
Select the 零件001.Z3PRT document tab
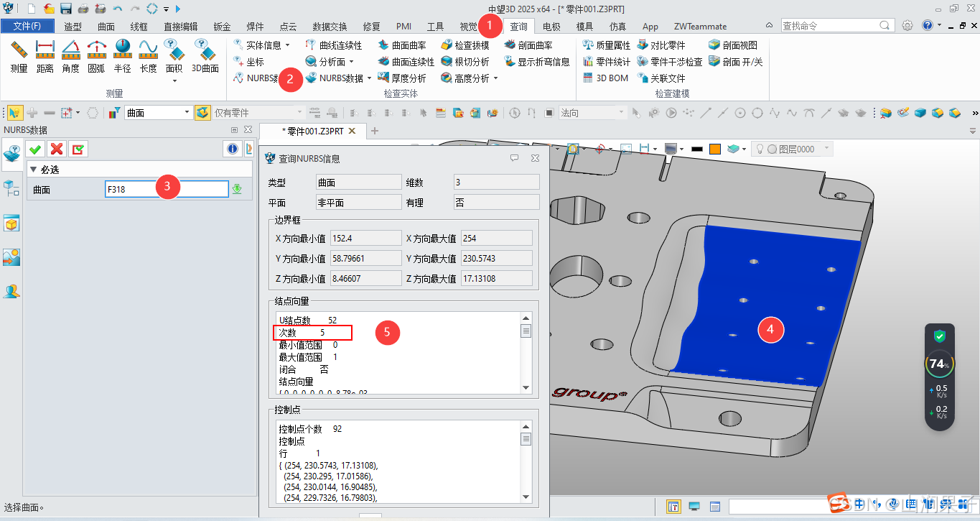point(312,131)
